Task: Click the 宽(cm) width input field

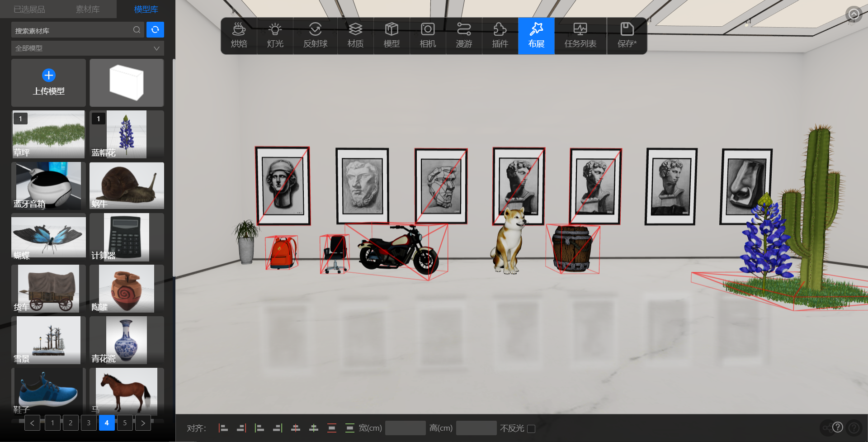Action: tap(405, 428)
